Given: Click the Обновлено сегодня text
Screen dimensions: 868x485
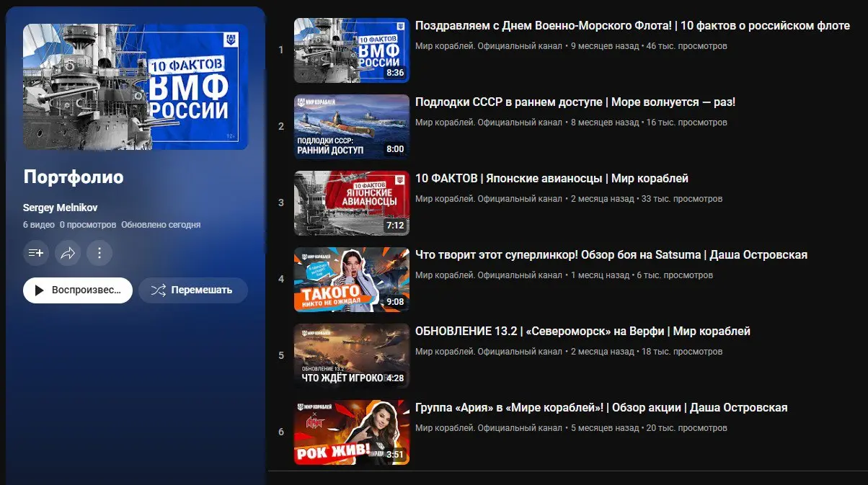Looking at the screenshot, I should click(161, 225).
